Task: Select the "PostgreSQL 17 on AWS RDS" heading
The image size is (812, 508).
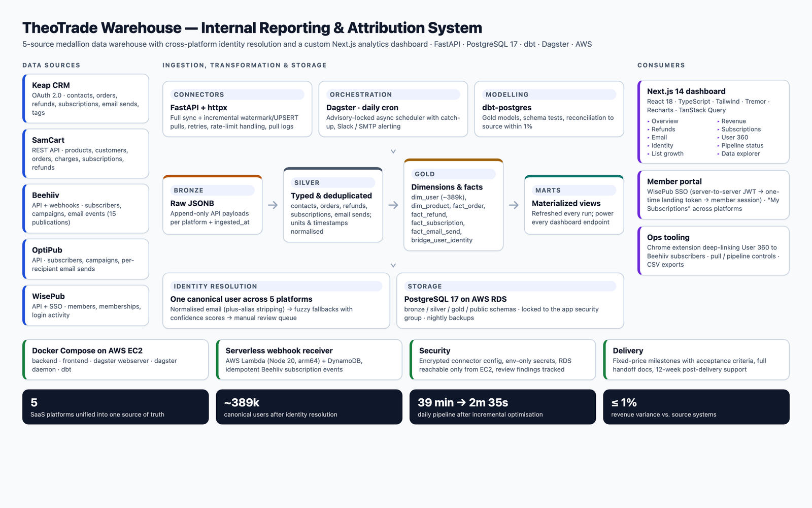Action: tap(456, 299)
